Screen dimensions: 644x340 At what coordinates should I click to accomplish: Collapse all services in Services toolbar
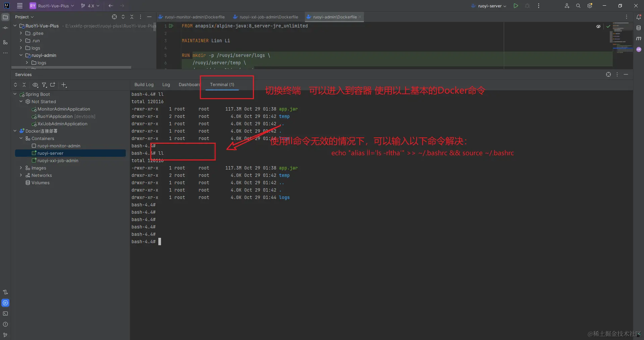(24, 85)
